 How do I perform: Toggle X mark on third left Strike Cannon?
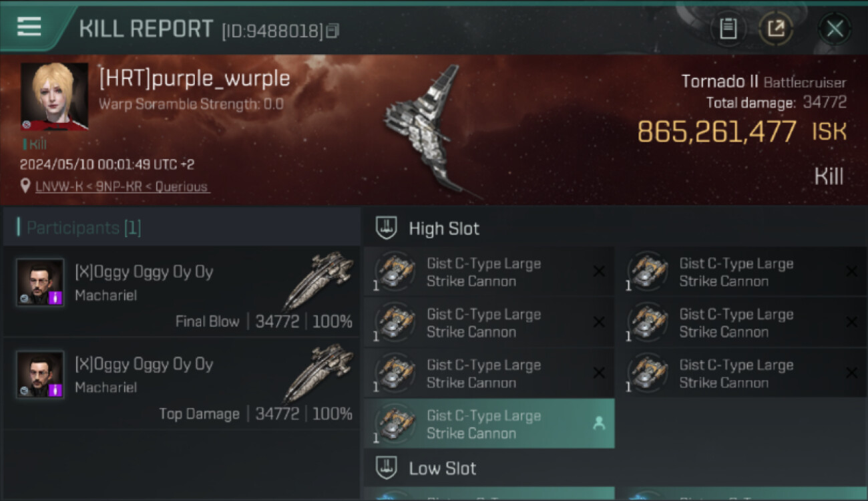click(599, 373)
